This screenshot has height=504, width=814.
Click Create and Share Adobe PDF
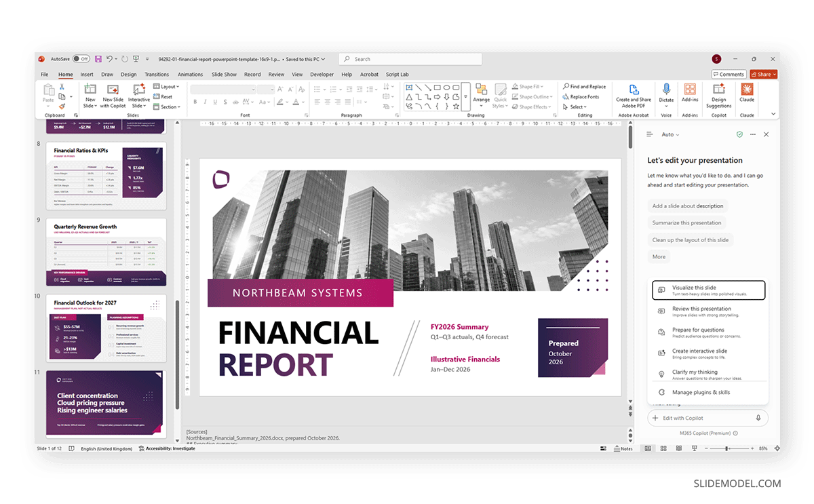click(x=633, y=96)
